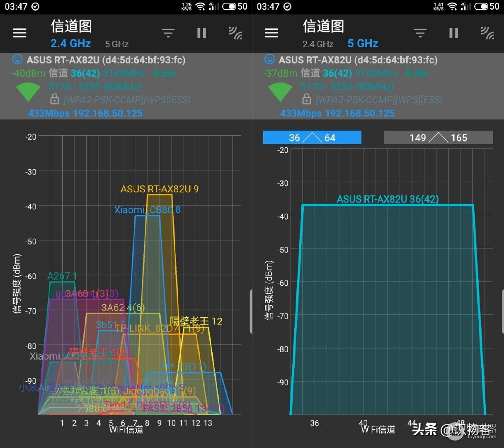The width and height of the screenshot is (504, 448).
Task: Switch to access points view on left panel
Action: coord(235,33)
